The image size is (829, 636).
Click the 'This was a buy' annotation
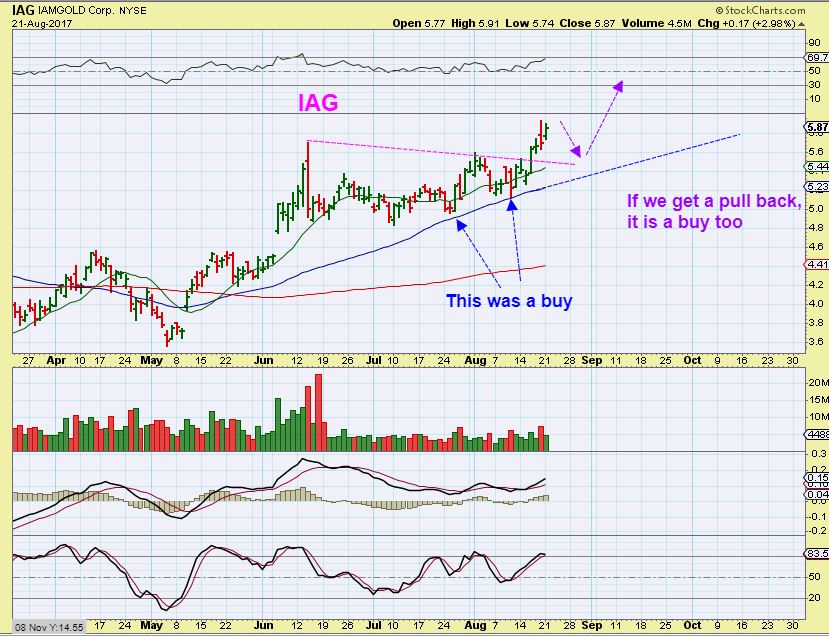[x=509, y=301]
